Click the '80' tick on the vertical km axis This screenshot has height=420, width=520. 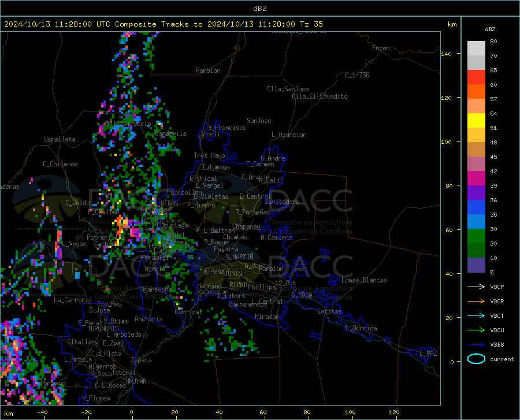click(x=449, y=185)
